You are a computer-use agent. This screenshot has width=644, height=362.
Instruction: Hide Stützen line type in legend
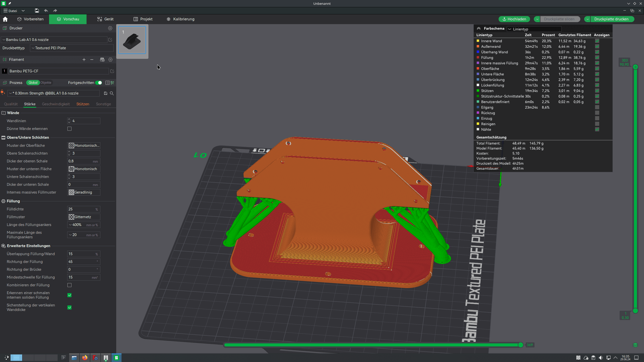coord(597,91)
